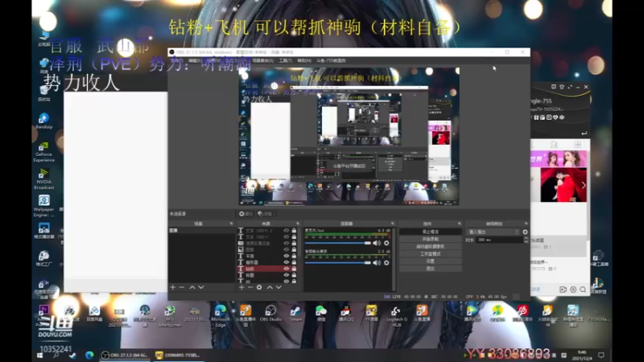Pop out the 转场特效 dock panel
Viewport: 644px width, 362px height.
coord(526,224)
